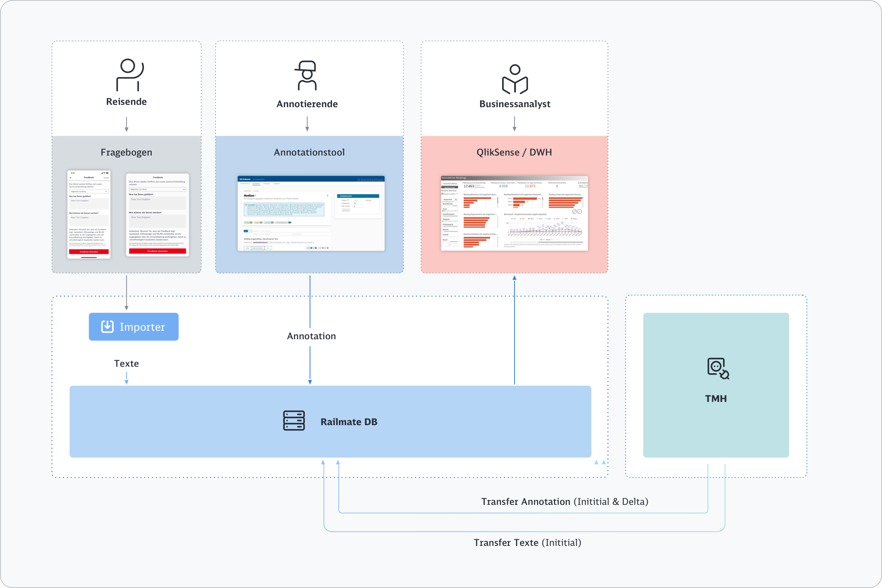This screenshot has height=588, width=882.
Task: Select the Annotation arrow label
Action: coord(311,336)
